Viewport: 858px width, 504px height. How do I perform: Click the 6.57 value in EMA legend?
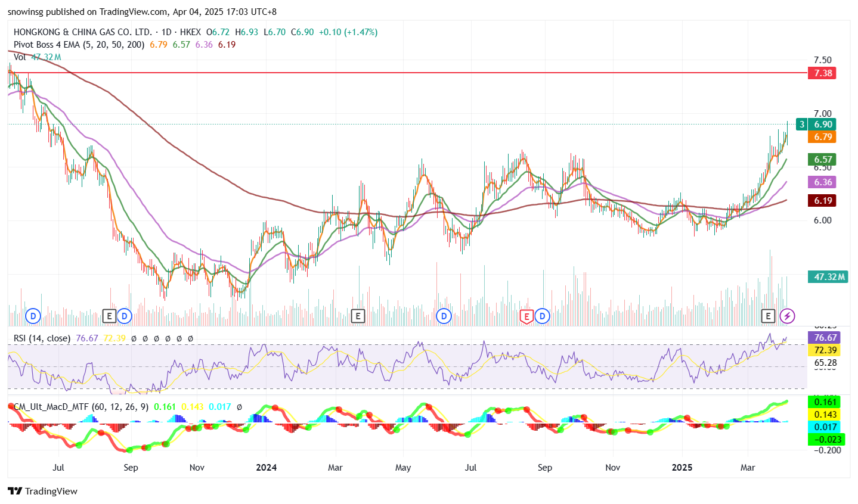point(181,45)
